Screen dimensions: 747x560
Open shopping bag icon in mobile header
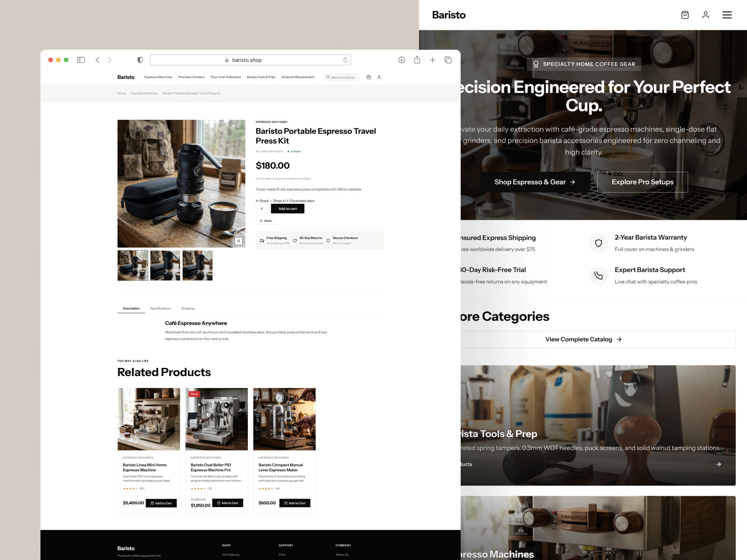[685, 15]
